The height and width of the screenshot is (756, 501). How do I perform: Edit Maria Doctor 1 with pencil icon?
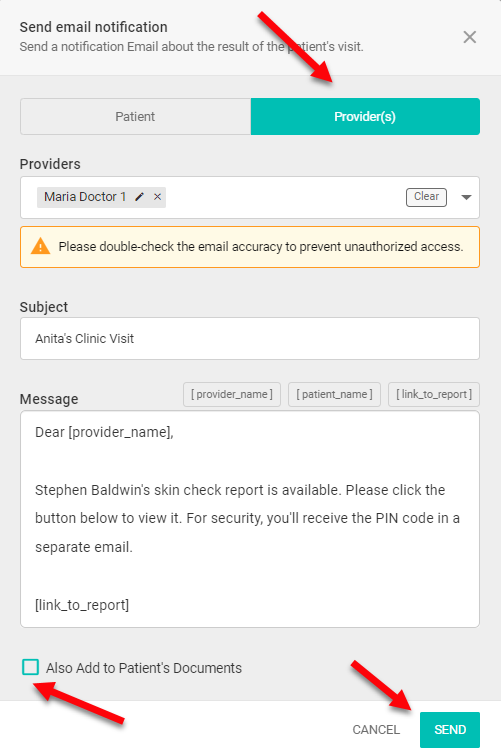tap(139, 197)
